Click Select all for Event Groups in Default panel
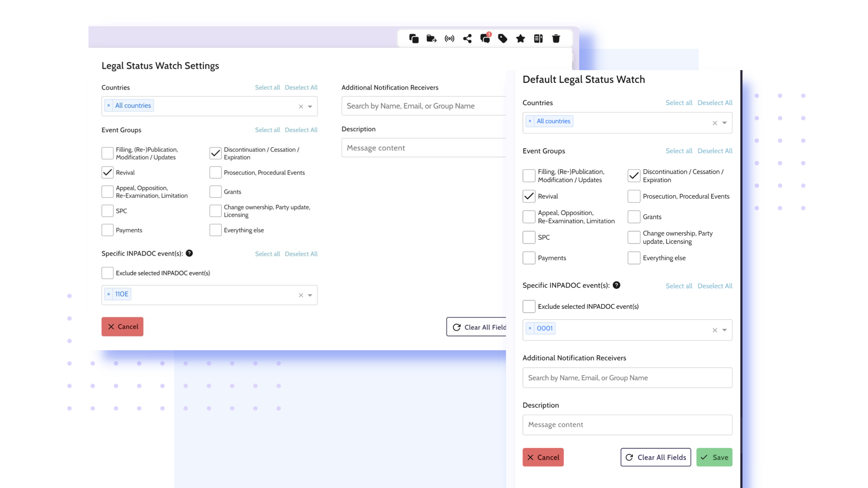This screenshot has height=488, width=868. point(678,151)
